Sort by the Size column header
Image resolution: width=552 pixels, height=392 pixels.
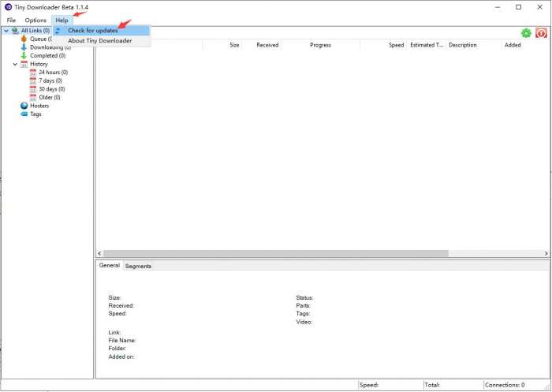pos(222,45)
